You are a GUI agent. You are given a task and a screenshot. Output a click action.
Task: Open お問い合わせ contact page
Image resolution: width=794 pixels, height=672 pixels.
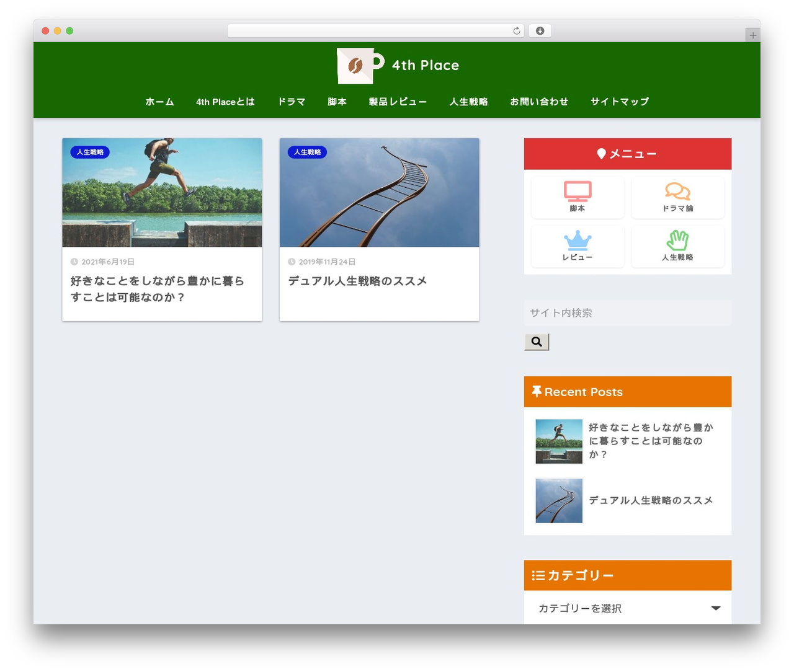point(539,102)
